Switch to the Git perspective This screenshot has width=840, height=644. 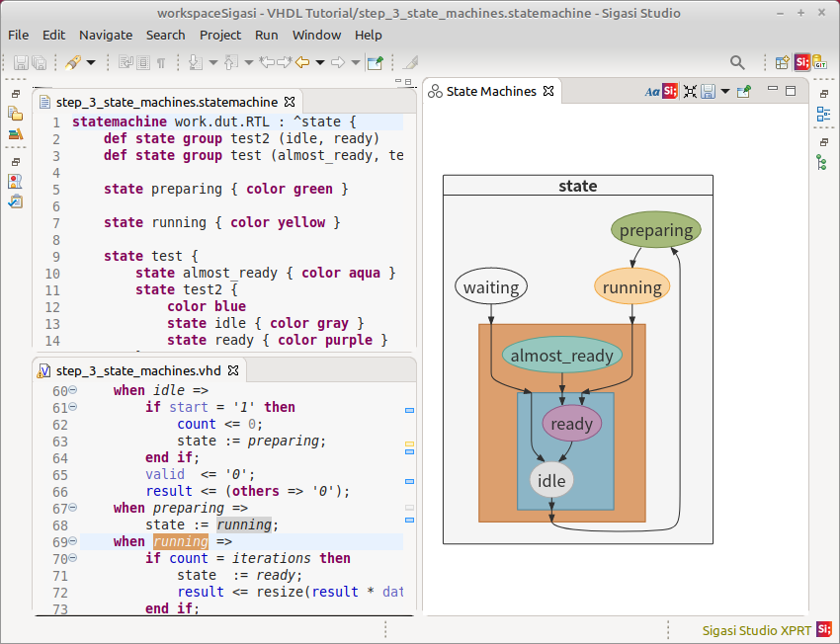[x=819, y=62]
